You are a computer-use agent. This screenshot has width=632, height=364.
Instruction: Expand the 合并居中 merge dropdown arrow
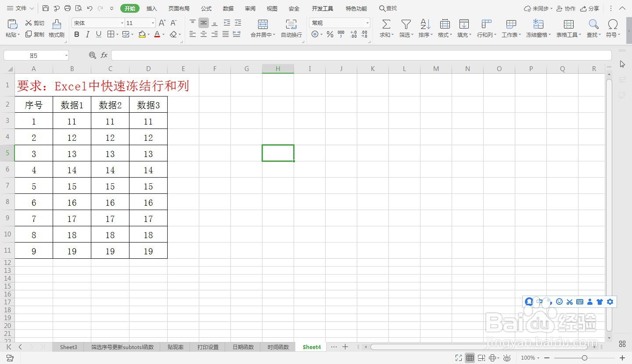pyautogui.click(x=274, y=35)
